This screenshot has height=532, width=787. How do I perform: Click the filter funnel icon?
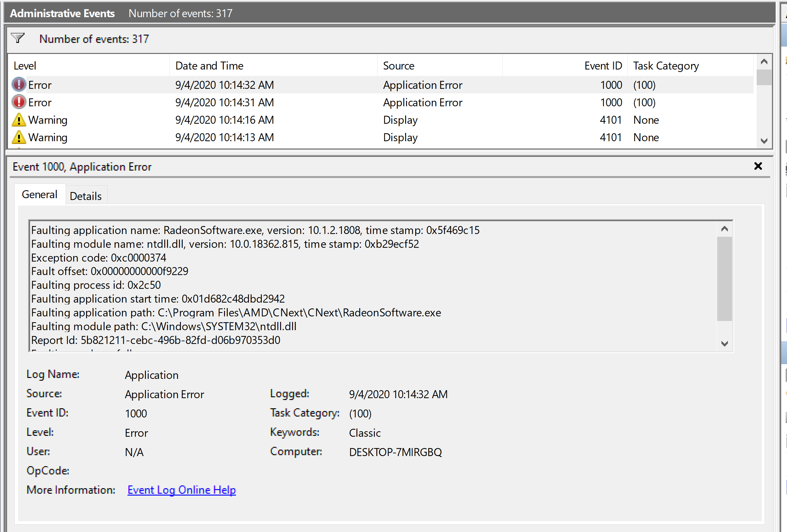pos(17,38)
